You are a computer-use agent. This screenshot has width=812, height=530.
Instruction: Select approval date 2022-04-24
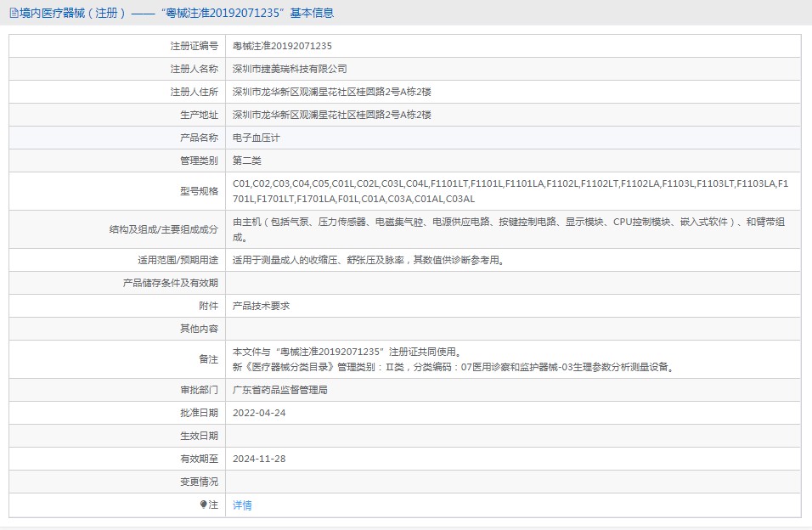pos(259,413)
